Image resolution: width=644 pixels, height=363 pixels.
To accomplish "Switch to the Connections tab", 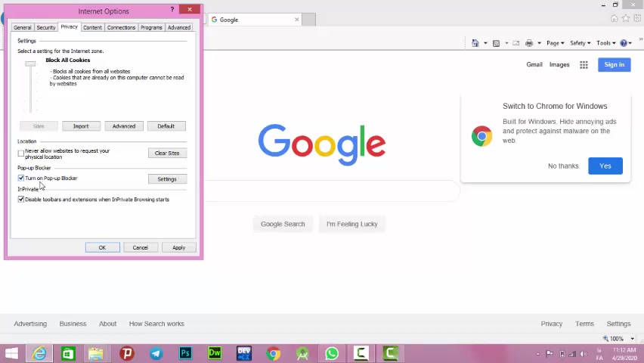I will pos(121,27).
